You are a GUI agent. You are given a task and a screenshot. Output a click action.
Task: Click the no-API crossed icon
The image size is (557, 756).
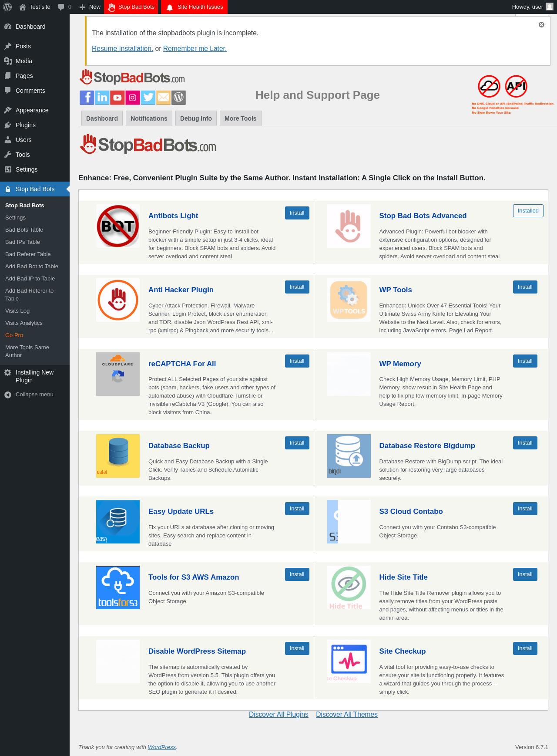(517, 86)
